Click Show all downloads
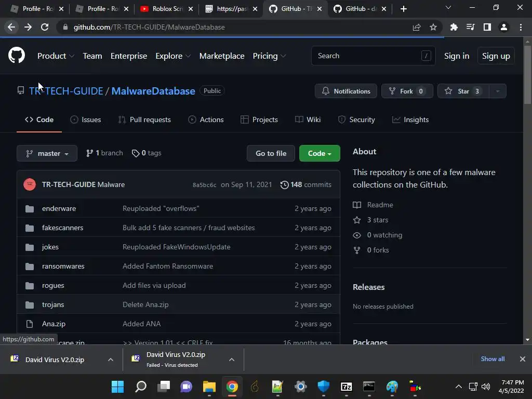 [493, 359]
